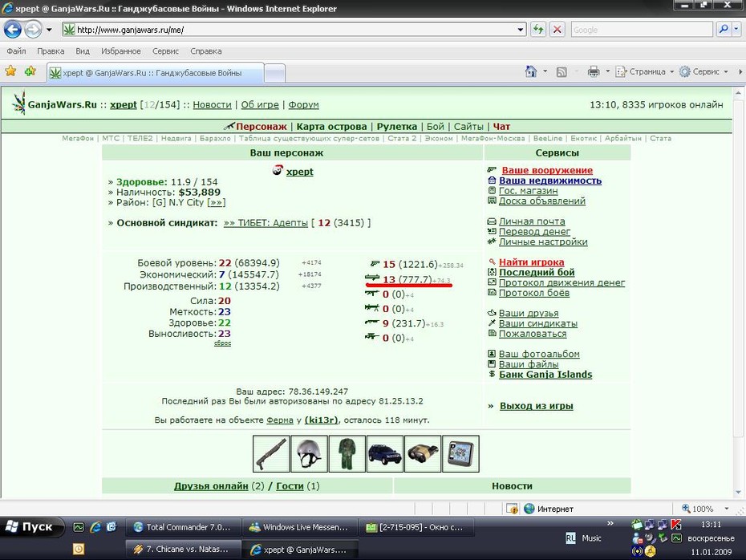Open Личная почта link
746x560 pixels.
pos(532,221)
